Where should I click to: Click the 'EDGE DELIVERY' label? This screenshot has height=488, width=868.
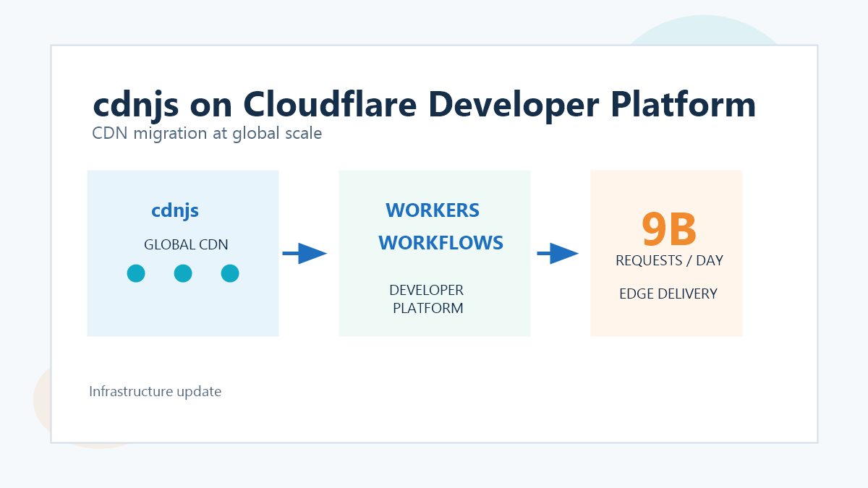pos(668,294)
